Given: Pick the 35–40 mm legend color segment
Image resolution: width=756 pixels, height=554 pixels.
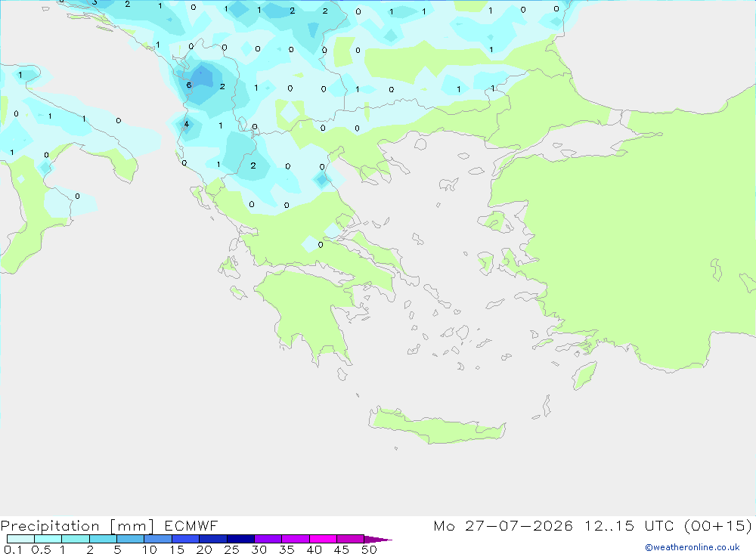Looking at the screenshot, I should coord(296,539).
